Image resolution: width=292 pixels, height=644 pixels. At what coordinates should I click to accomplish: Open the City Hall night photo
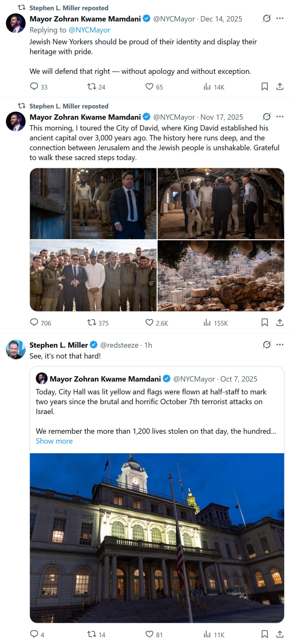157,538
